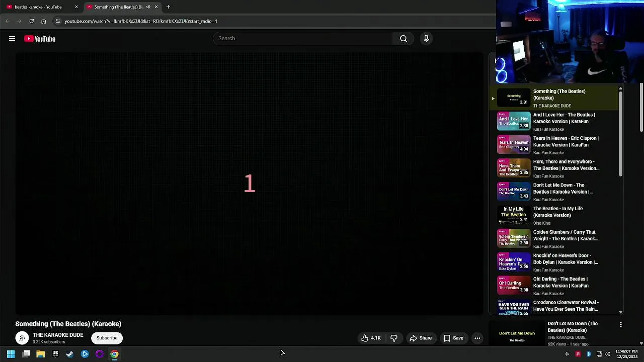Open Oh! Darling karaoke video title

pyautogui.click(x=561, y=282)
